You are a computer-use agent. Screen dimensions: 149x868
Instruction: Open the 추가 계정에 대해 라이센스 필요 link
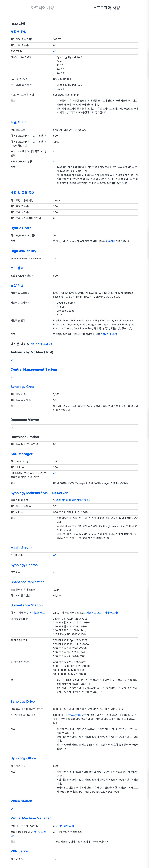click(73, 500)
